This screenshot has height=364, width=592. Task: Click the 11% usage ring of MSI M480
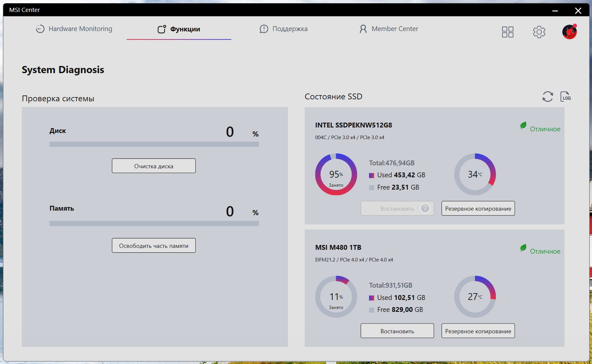pos(336,297)
